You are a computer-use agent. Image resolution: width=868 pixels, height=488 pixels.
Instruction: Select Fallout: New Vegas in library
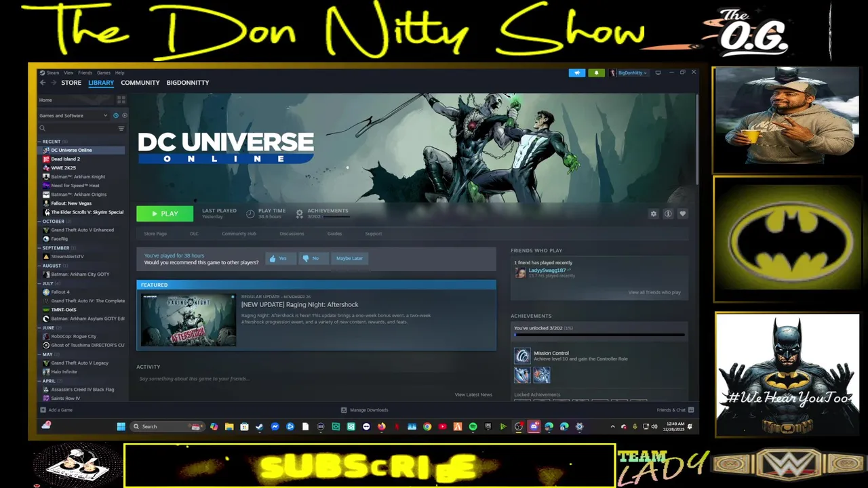[71, 203]
